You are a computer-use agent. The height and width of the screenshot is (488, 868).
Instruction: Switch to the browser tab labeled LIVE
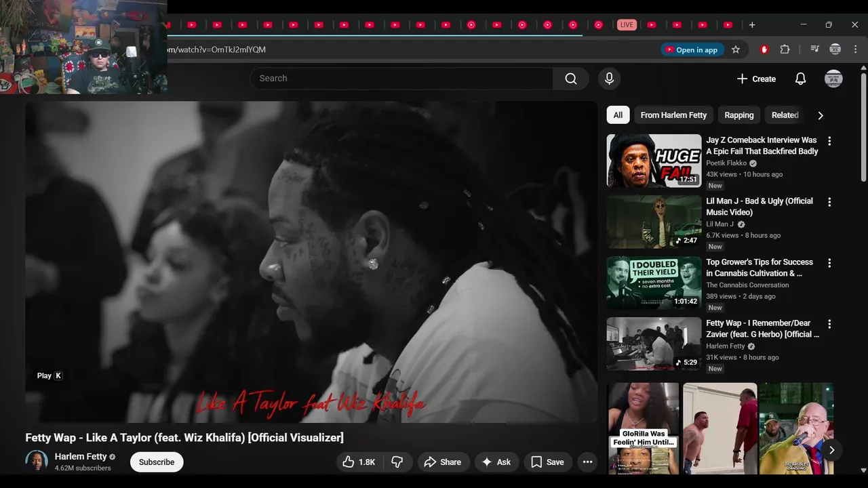[627, 25]
